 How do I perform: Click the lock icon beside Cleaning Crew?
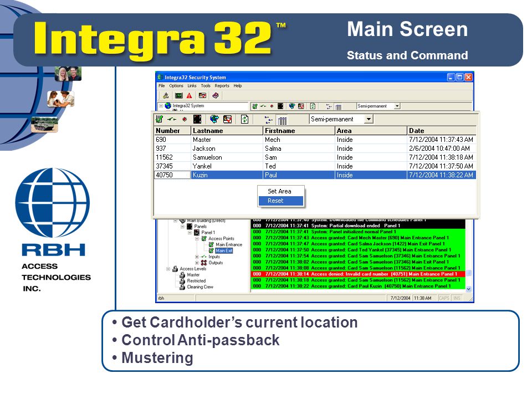tap(182, 287)
